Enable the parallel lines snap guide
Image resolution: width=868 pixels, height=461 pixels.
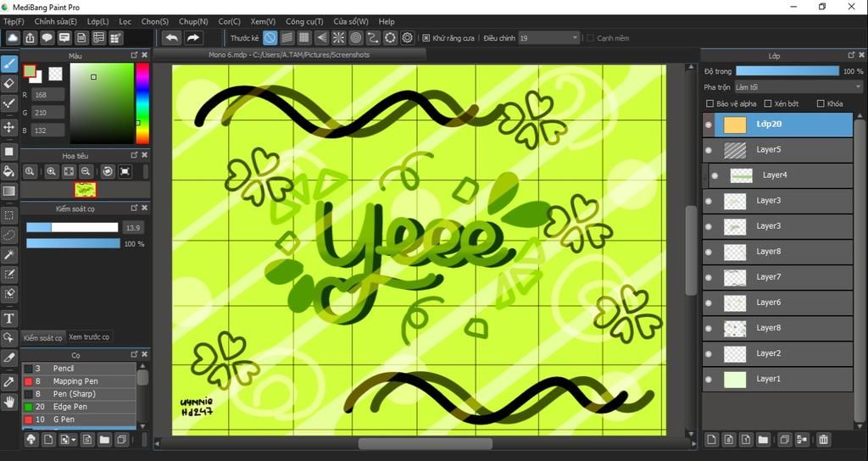287,37
